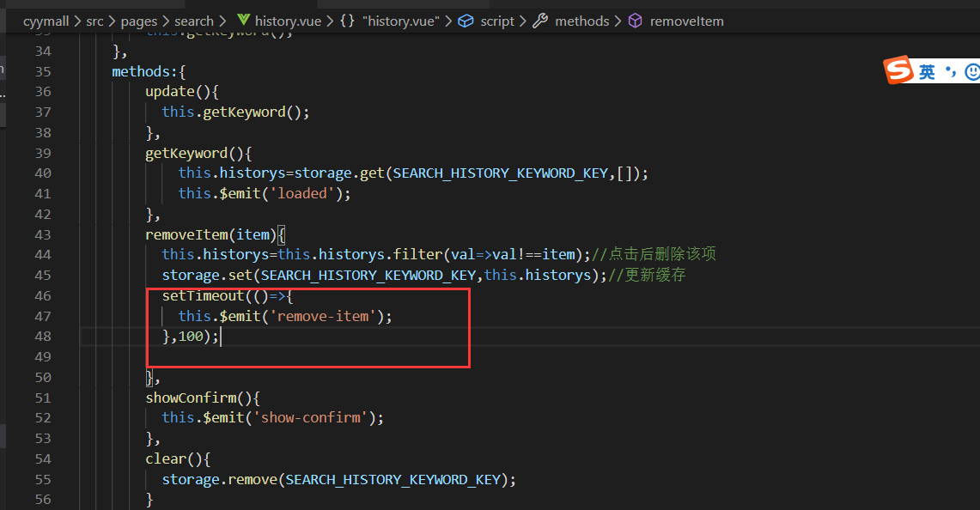Image resolution: width=980 pixels, height=510 pixels.
Task: Click the methods wrench icon
Action: tap(540, 21)
